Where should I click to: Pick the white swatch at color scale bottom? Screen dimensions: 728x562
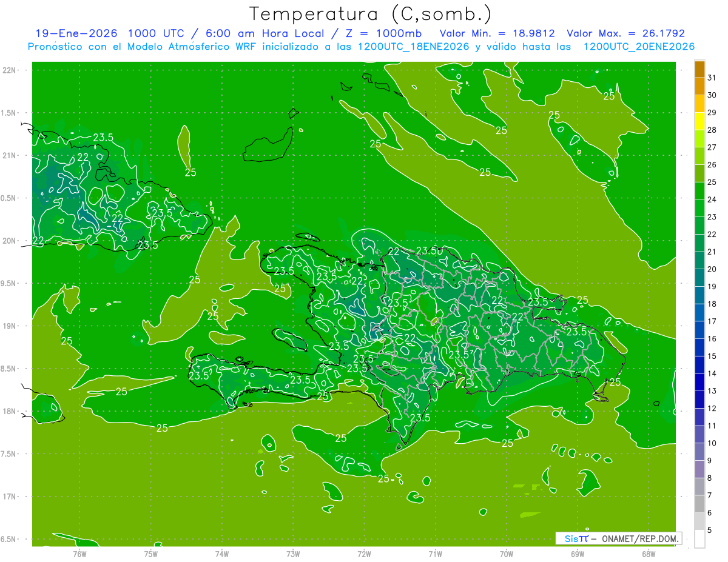(699, 538)
